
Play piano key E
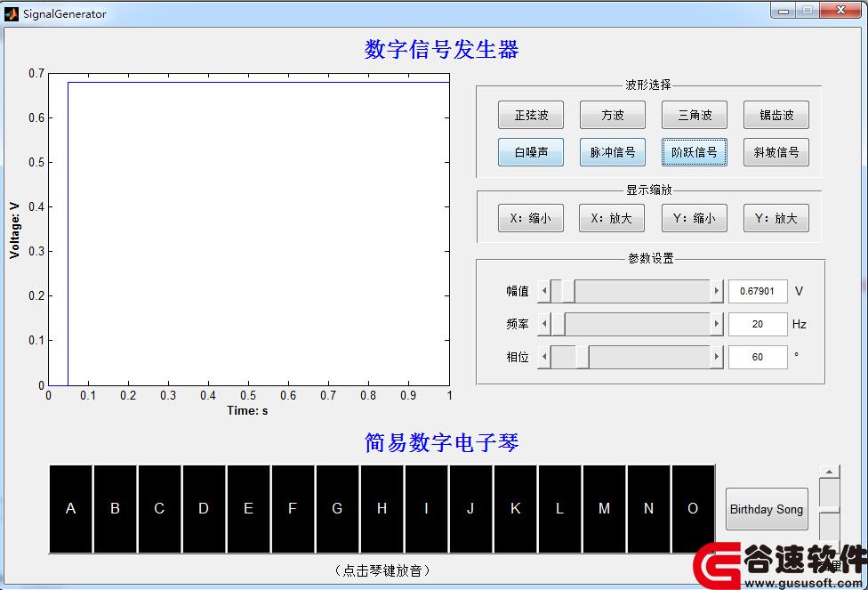(x=248, y=508)
